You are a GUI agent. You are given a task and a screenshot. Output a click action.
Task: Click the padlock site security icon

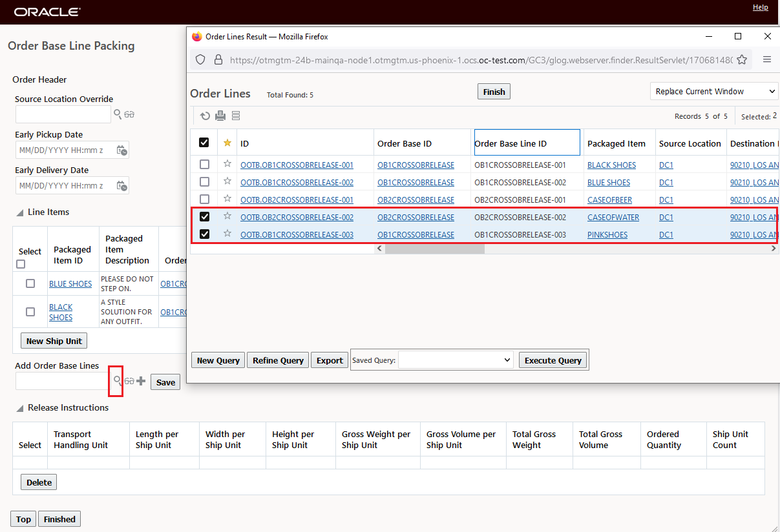click(218, 59)
